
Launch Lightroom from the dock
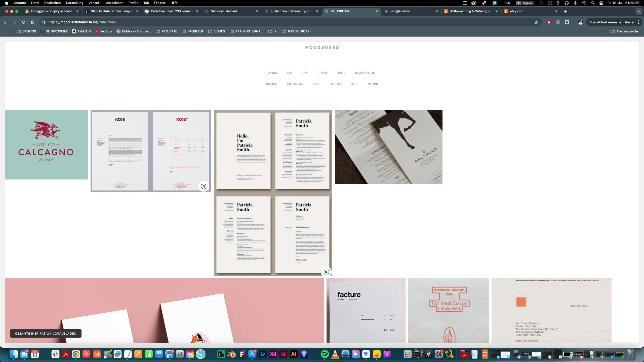coord(263,354)
